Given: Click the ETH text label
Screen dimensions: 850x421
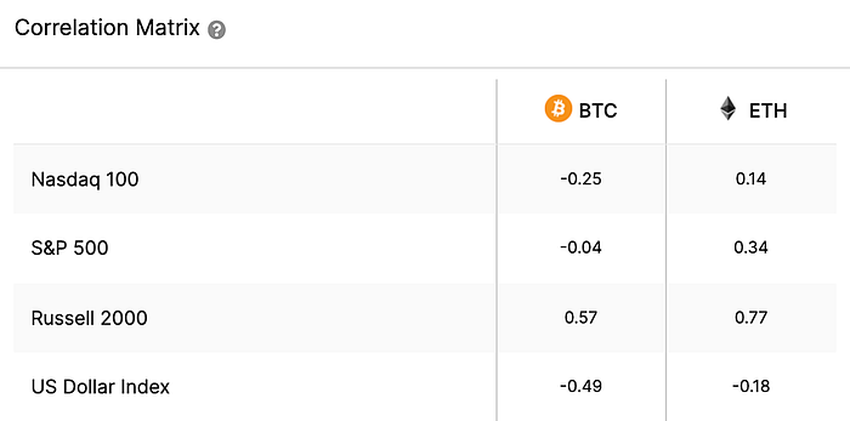Looking at the screenshot, I should coord(768,111).
